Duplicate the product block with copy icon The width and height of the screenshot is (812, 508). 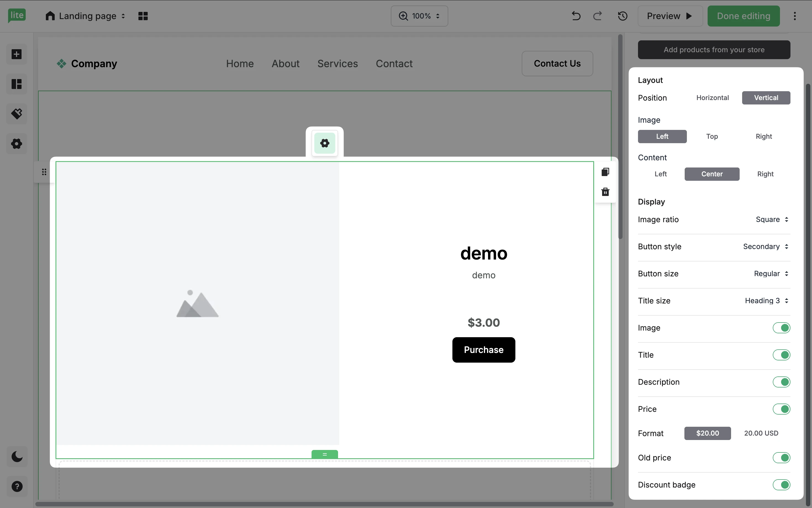(x=605, y=172)
